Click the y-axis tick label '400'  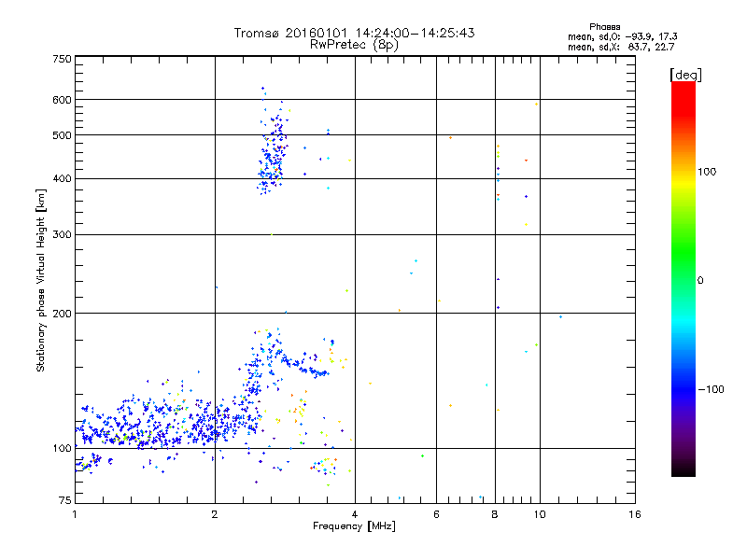62,178
